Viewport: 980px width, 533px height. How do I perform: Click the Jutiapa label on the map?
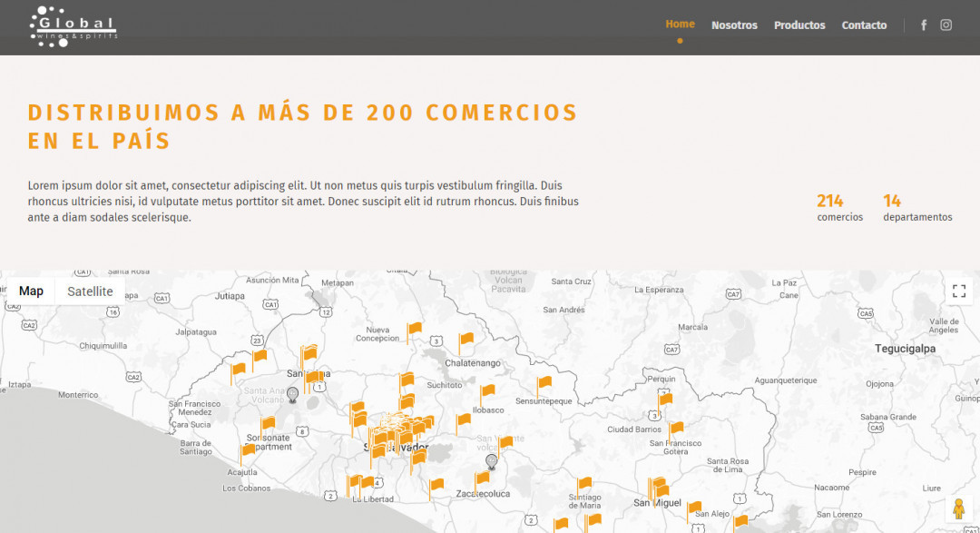(x=230, y=296)
